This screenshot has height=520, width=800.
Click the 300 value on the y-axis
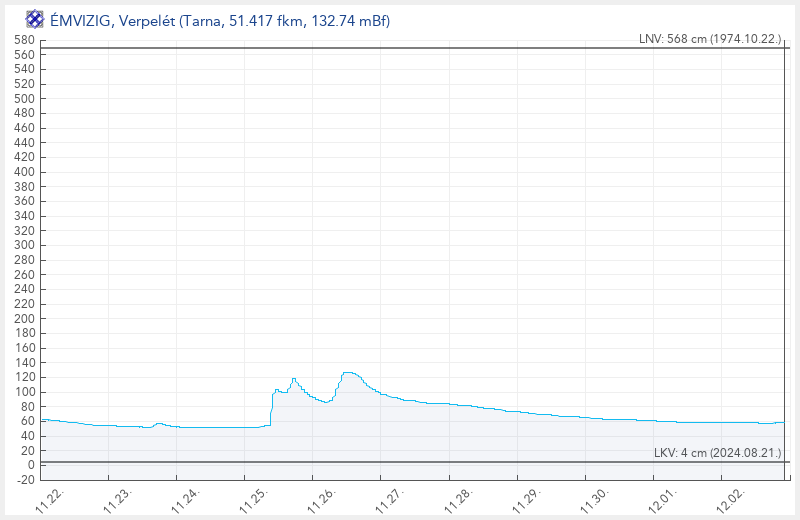tap(24, 245)
